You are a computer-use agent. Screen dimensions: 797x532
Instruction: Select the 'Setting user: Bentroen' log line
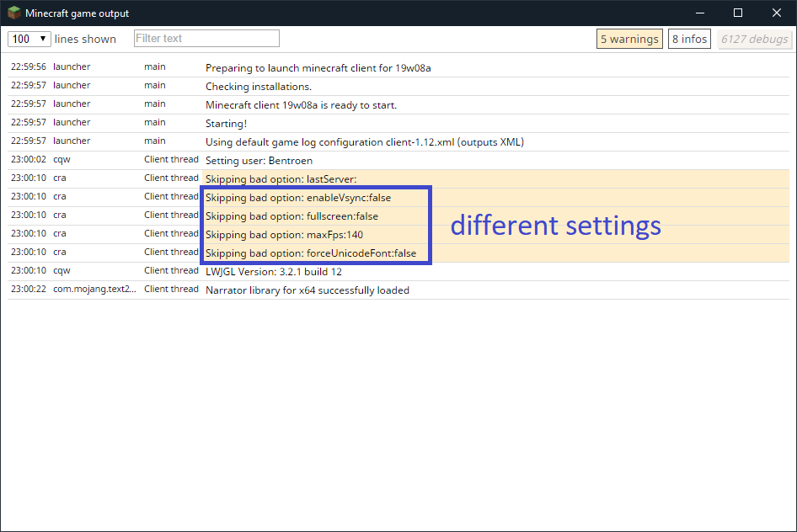pos(259,161)
